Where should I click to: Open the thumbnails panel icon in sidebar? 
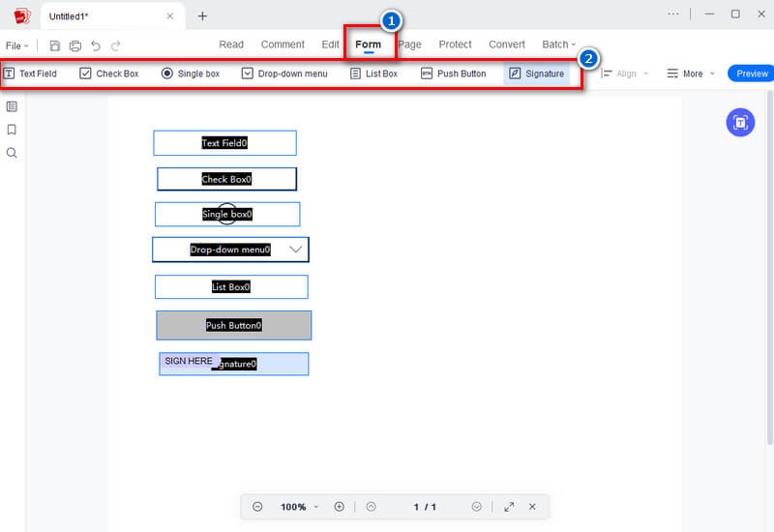point(12,106)
